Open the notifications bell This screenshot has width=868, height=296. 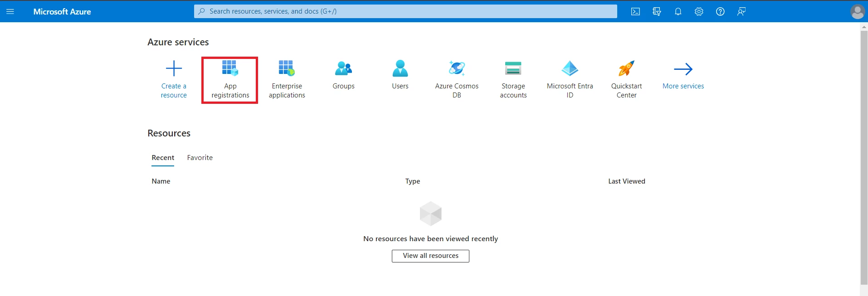[678, 12]
